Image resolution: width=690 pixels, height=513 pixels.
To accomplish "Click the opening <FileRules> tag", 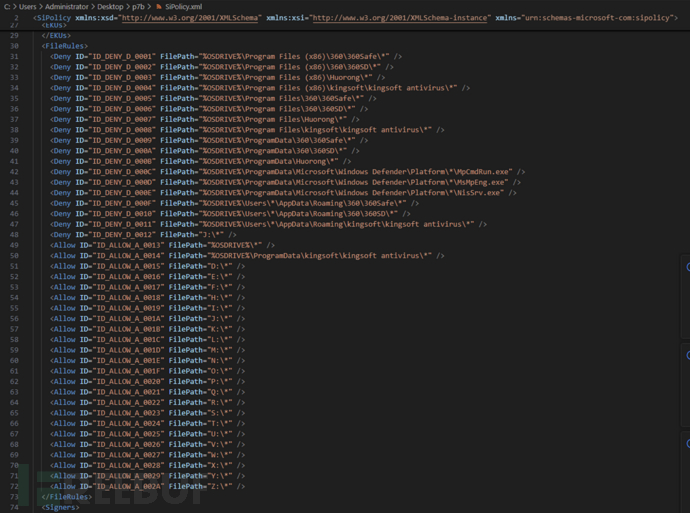I will pos(65,46).
